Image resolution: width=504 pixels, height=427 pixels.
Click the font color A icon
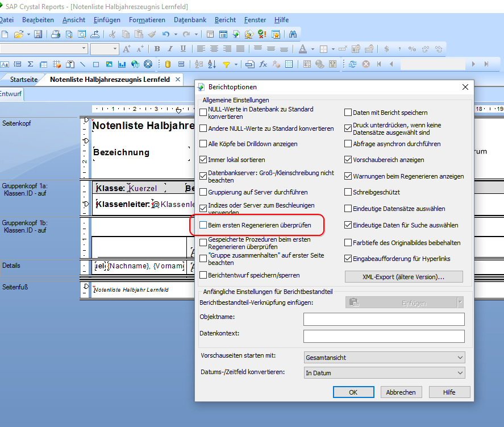pyautogui.click(x=302, y=49)
